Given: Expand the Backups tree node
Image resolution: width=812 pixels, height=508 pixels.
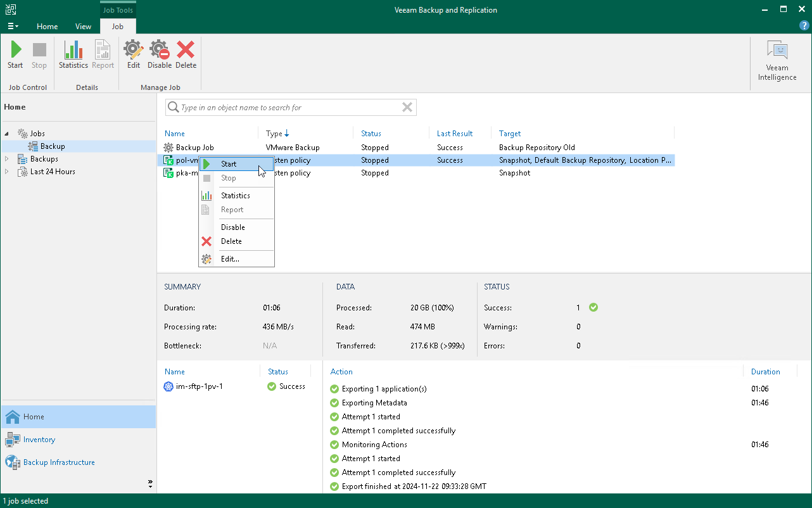Looking at the screenshot, I should [8, 159].
